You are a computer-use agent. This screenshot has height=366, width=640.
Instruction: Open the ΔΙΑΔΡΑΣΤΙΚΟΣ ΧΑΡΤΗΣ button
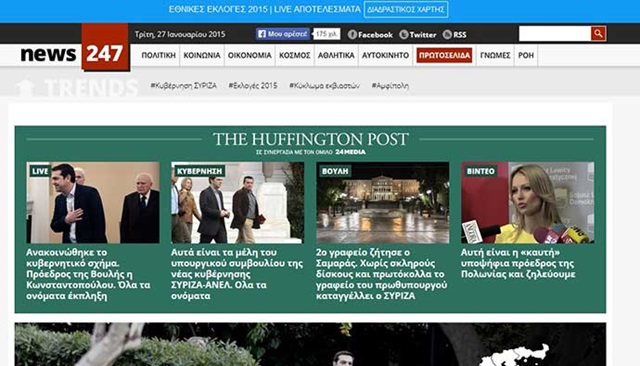coord(406,9)
